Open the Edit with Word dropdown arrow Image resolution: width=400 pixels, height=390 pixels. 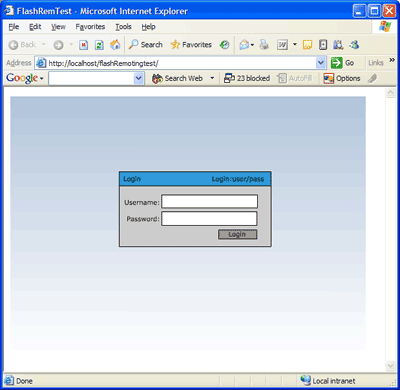[295, 44]
